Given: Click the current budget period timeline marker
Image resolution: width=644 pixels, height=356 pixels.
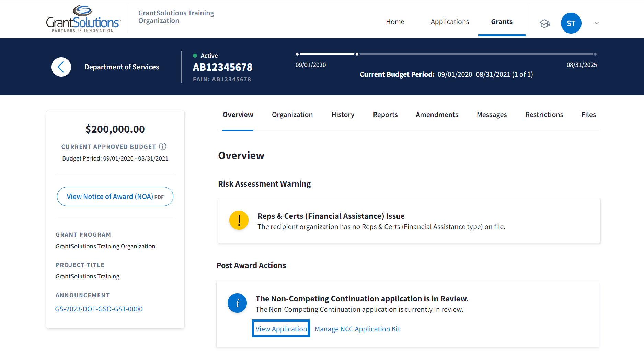Looking at the screenshot, I should point(357,54).
